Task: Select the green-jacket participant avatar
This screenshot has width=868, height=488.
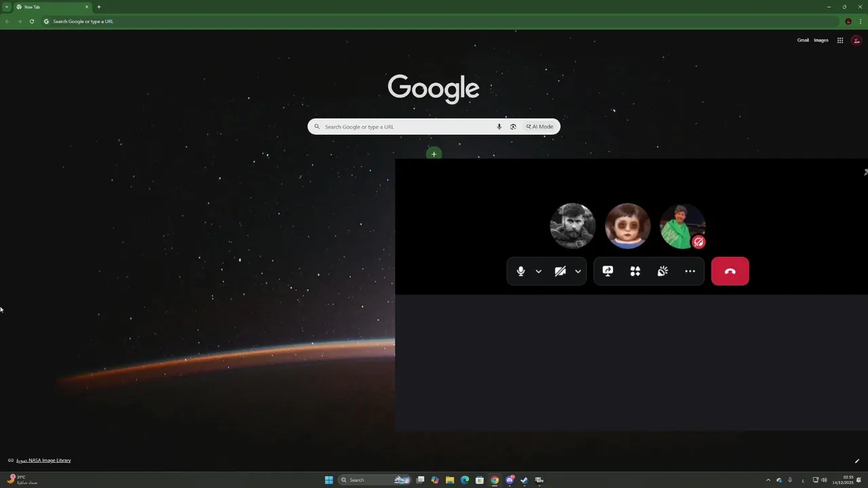Action: point(682,226)
